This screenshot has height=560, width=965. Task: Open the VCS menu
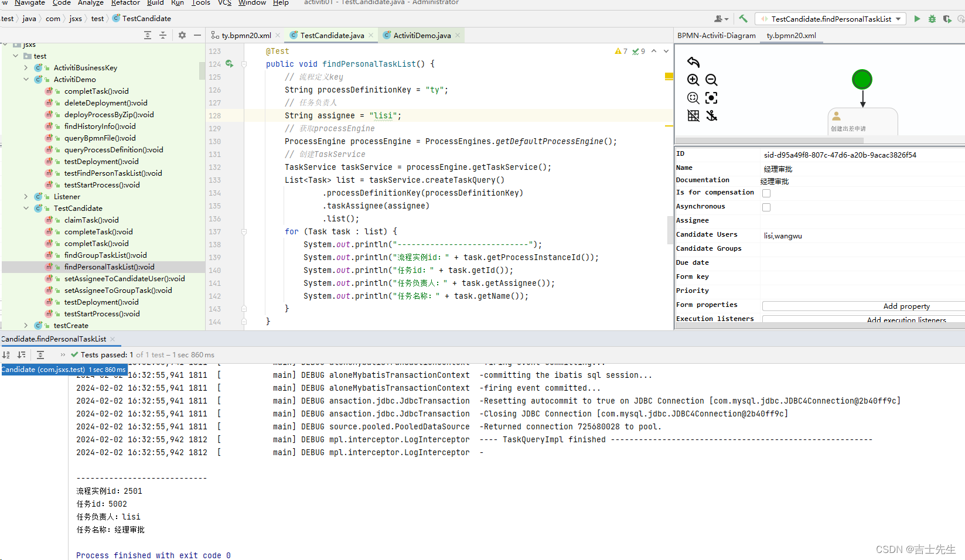pos(224,3)
